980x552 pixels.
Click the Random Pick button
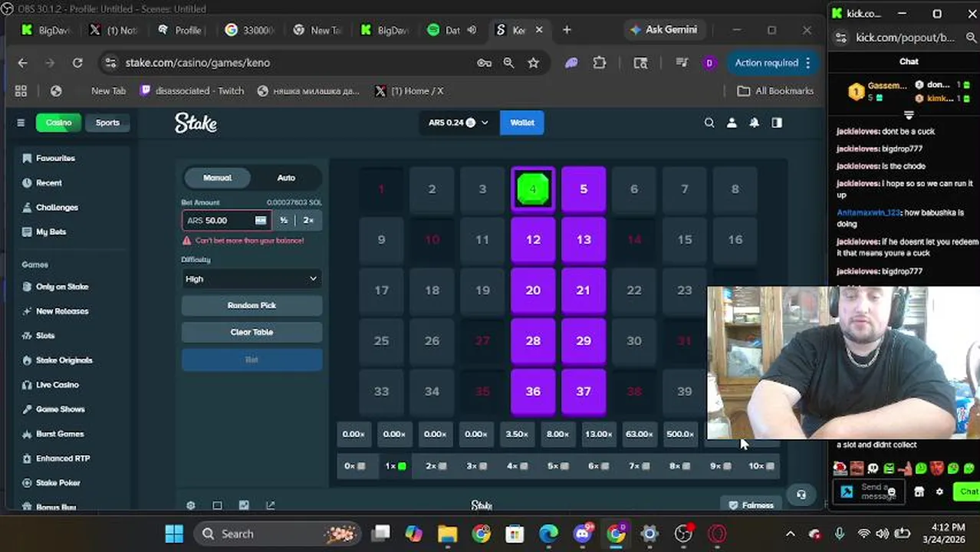(252, 305)
